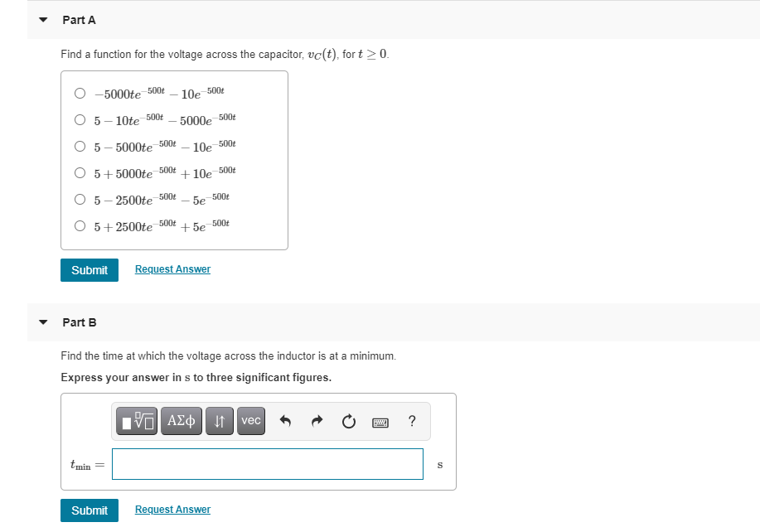Open the math templates palette

point(136,421)
